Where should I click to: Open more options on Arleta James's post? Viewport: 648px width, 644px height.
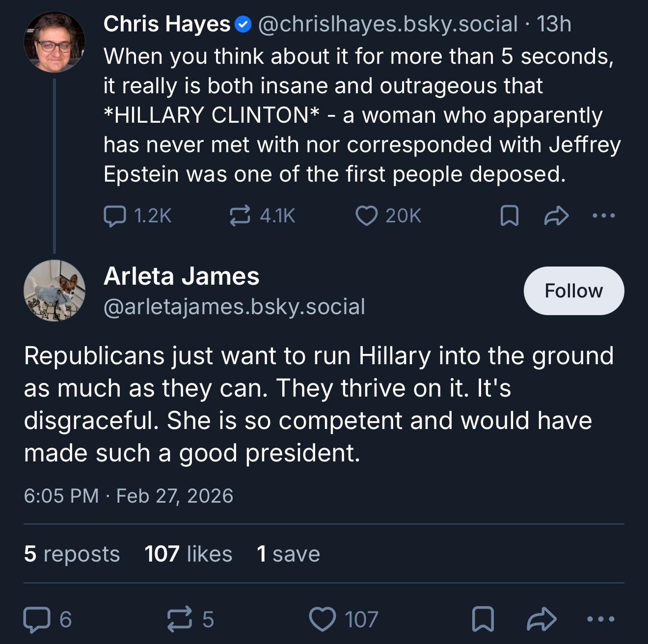click(x=600, y=619)
